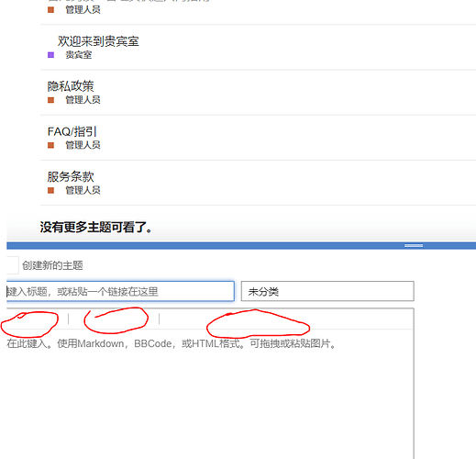This screenshot has width=476, height=459.
Task: Click into the post body text area
Action: [x=210, y=395]
